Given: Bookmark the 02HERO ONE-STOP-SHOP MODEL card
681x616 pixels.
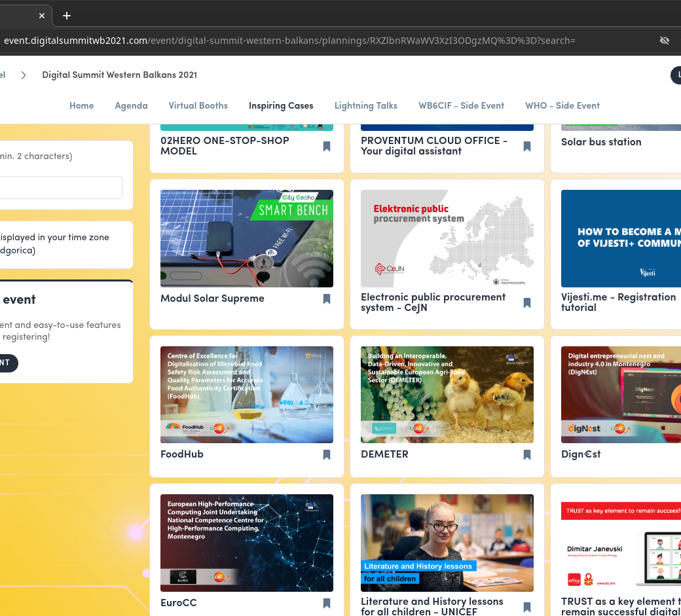Looking at the screenshot, I should (327, 146).
